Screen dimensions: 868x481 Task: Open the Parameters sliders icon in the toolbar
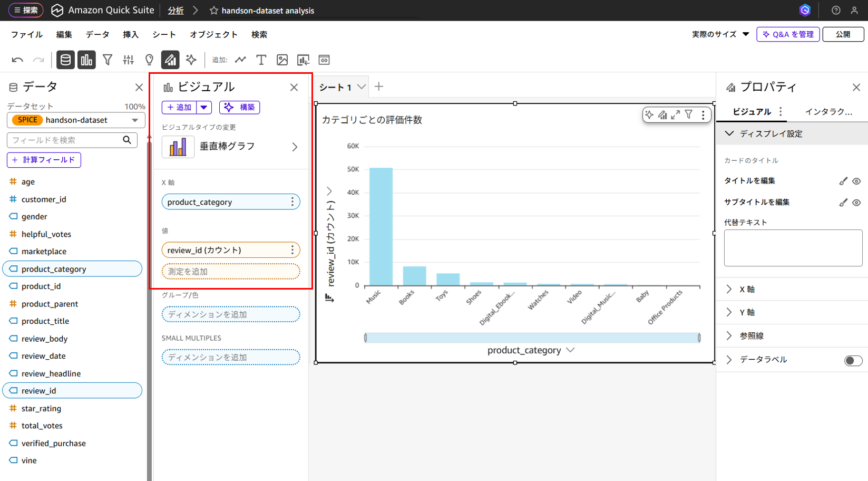point(129,60)
